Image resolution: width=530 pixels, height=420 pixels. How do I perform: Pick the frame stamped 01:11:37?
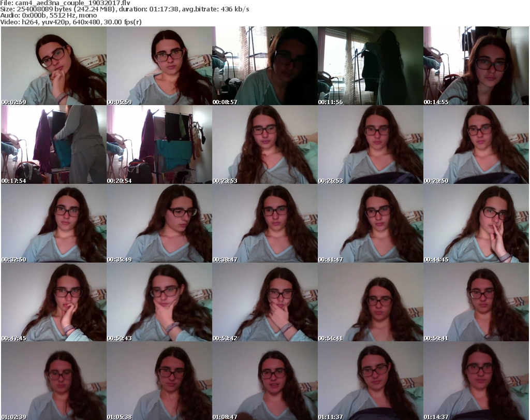[371, 381]
